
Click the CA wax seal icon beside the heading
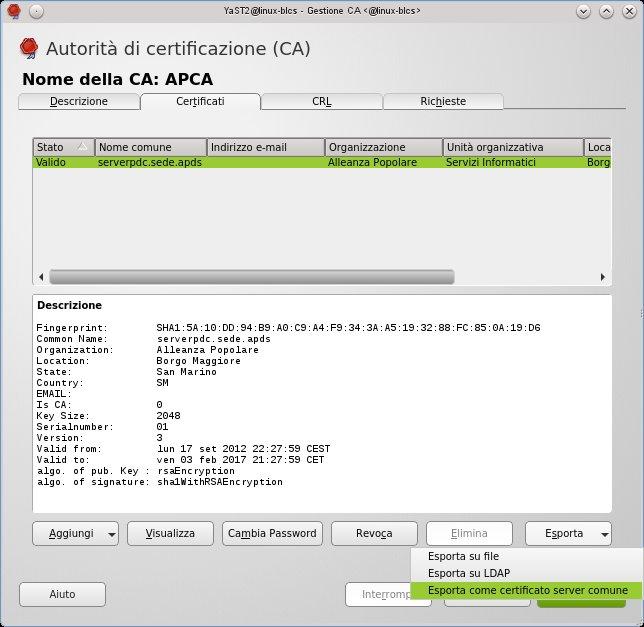[29, 48]
